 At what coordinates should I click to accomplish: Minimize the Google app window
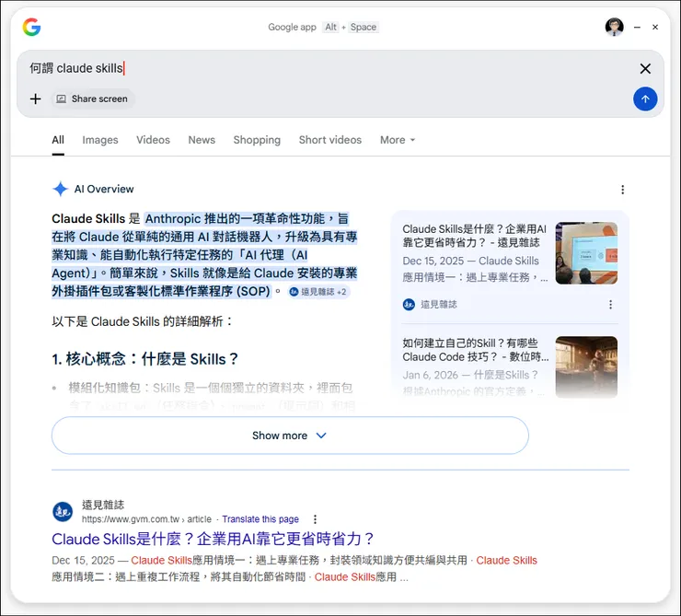[637, 27]
